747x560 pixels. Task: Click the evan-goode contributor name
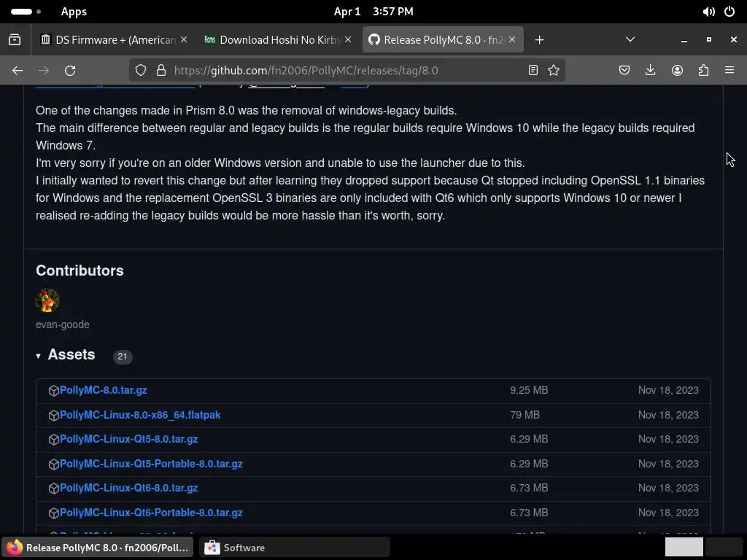click(x=63, y=324)
